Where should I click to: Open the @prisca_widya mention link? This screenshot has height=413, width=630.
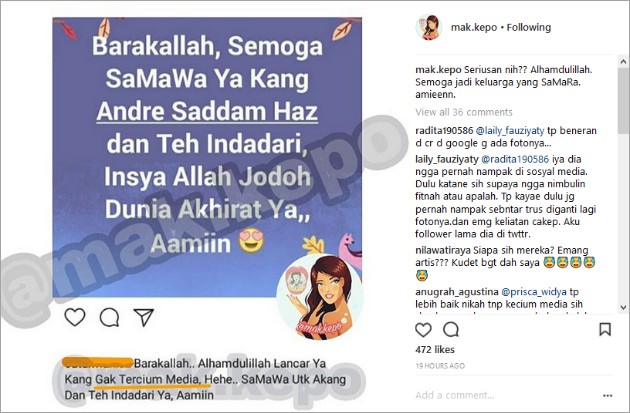pos(534,292)
